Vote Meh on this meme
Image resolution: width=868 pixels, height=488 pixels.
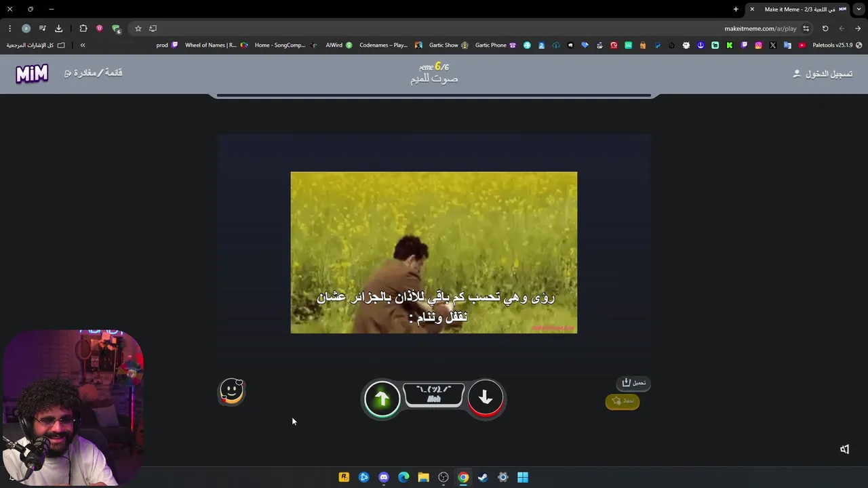tap(434, 395)
